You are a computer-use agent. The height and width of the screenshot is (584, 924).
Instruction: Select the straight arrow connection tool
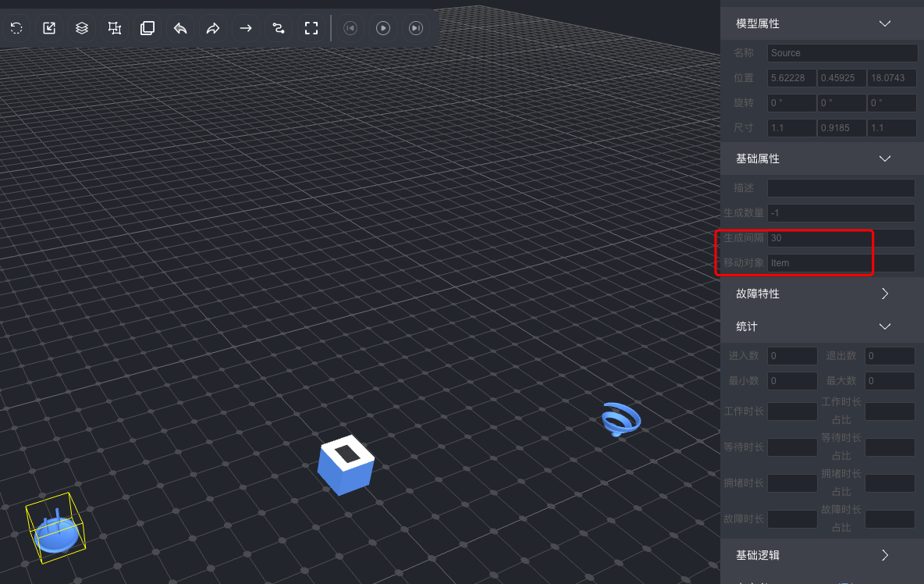coord(246,28)
